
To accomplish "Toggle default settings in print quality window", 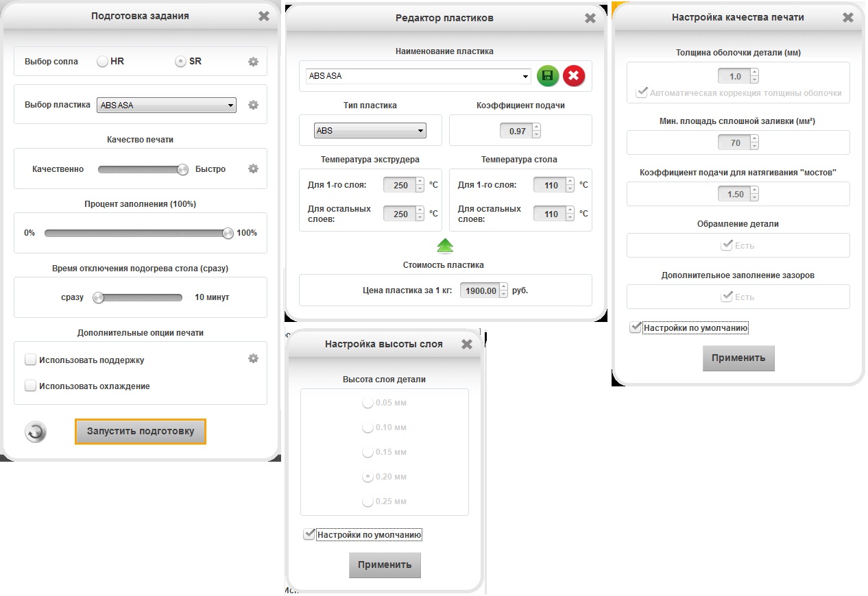I will point(636,327).
